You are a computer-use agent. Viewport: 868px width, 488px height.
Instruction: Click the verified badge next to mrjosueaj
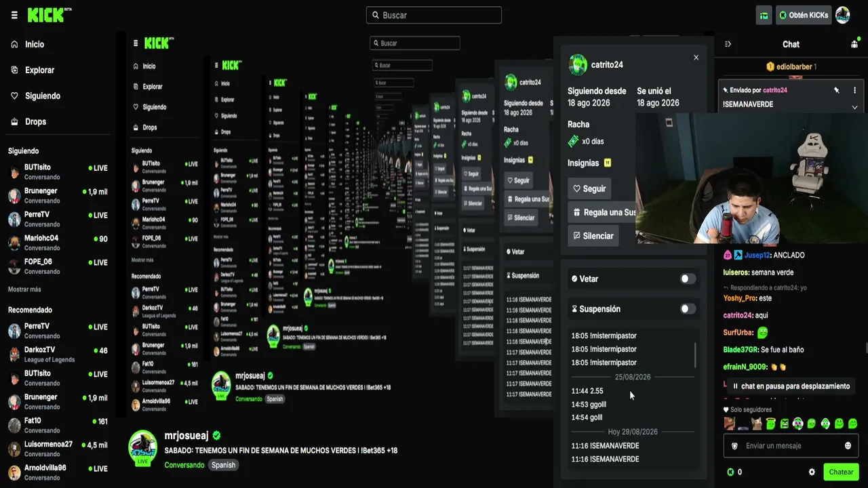[x=216, y=436]
